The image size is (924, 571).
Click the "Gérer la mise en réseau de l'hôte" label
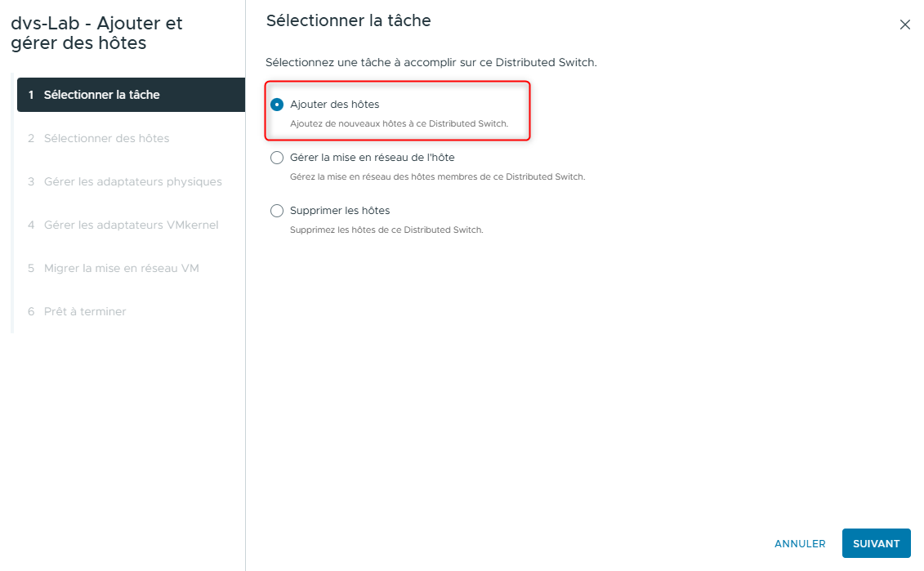point(373,157)
